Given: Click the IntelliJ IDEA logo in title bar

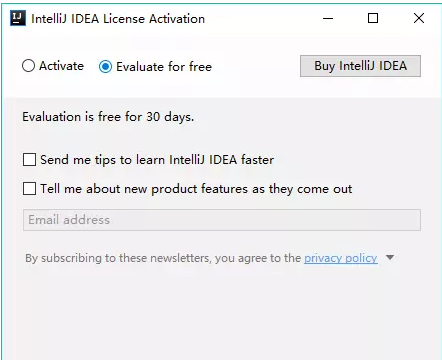Looking at the screenshot, I should [x=18, y=18].
